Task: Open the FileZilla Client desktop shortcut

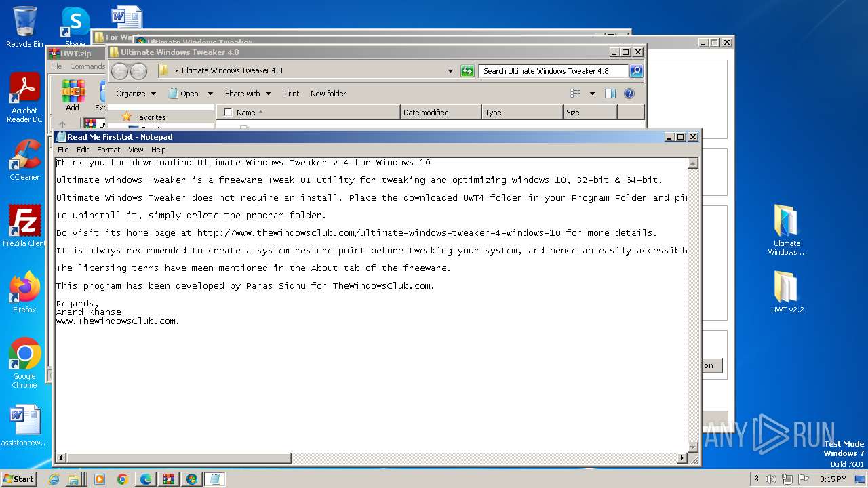Action: 24,226
